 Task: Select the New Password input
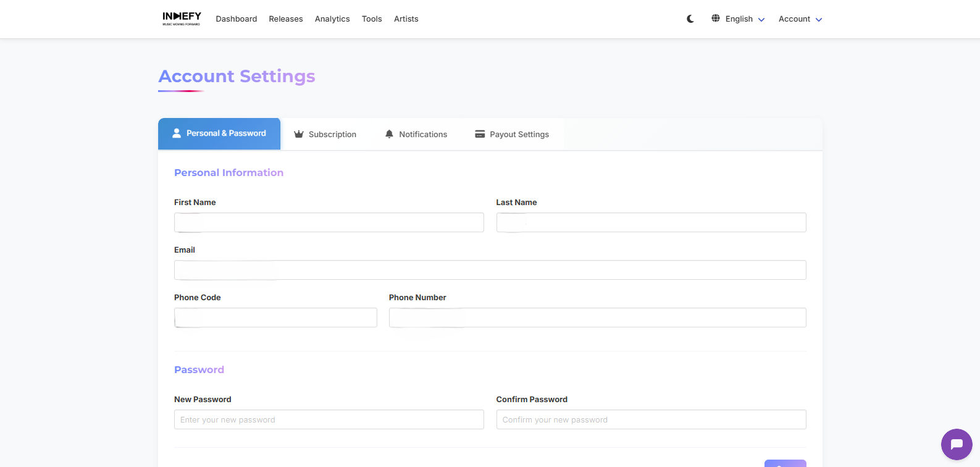tap(329, 419)
